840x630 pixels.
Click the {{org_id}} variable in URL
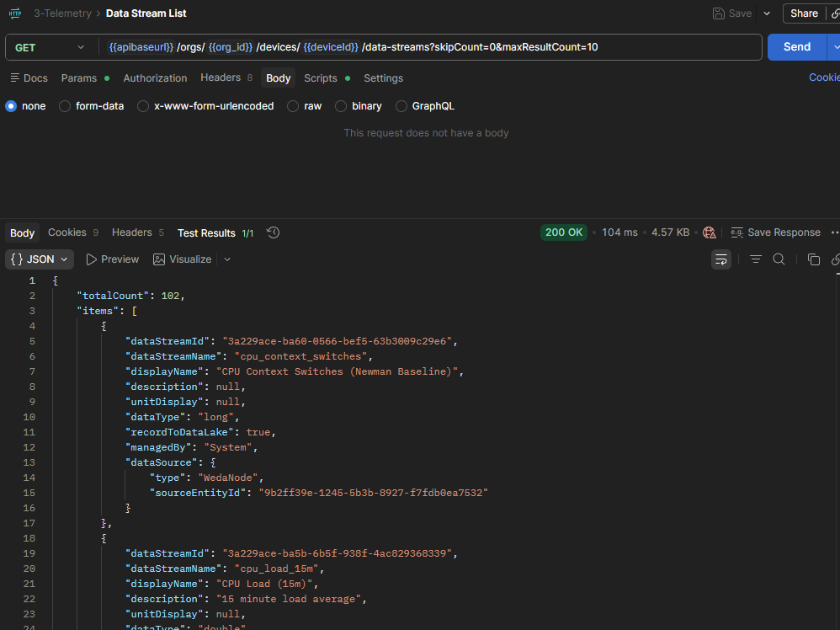point(231,47)
